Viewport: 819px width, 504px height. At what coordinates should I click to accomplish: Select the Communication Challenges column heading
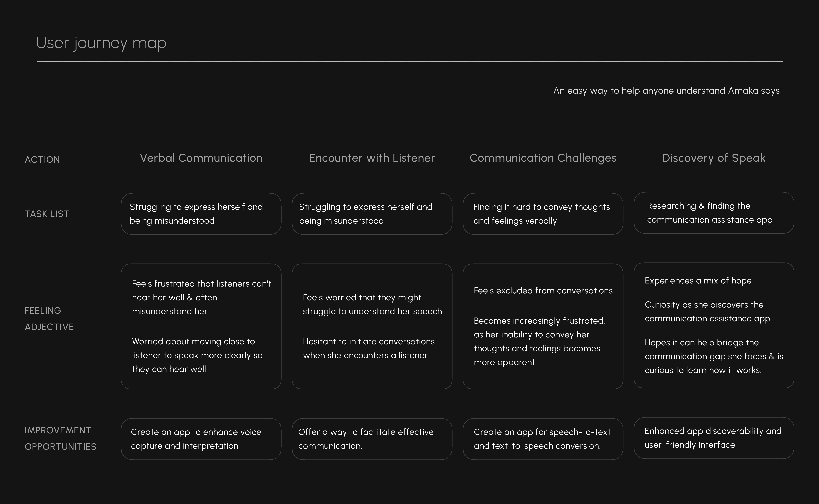(543, 158)
